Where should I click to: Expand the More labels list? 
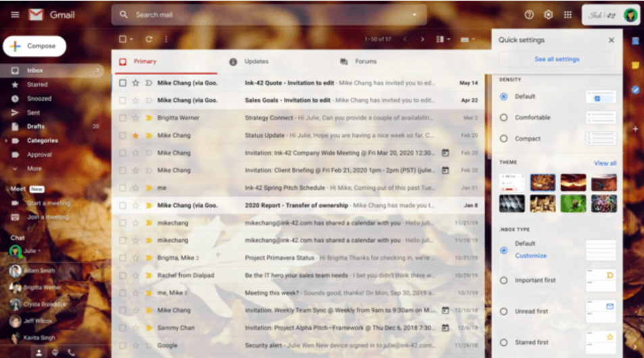tap(34, 169)
